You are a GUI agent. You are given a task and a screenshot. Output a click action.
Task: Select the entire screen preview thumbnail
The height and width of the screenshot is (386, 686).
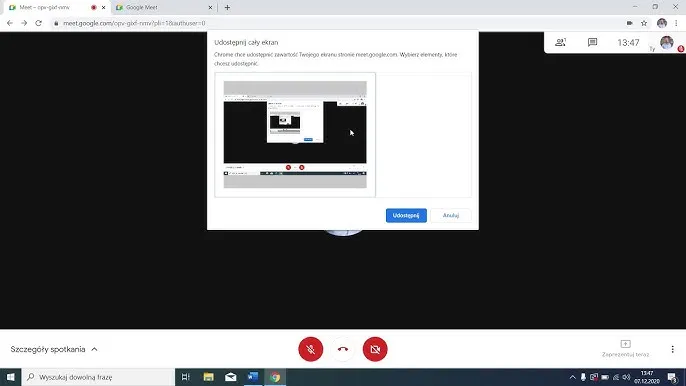click(295, 134)
